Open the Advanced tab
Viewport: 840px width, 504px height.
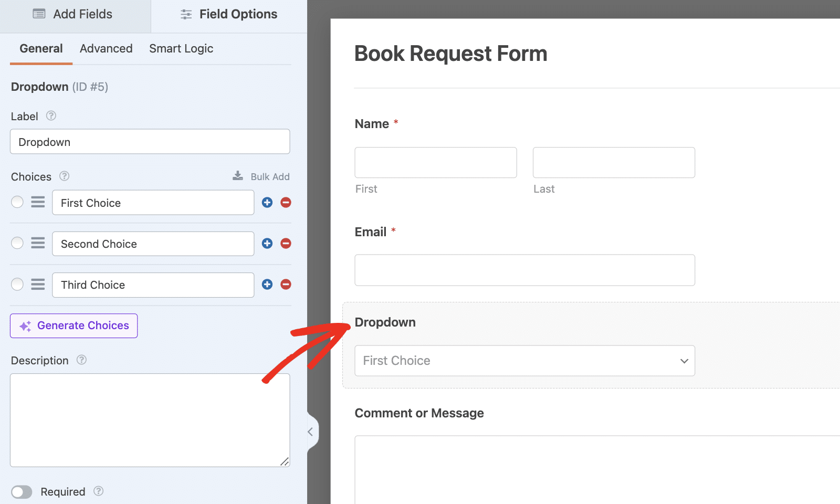tap(106, 49)
